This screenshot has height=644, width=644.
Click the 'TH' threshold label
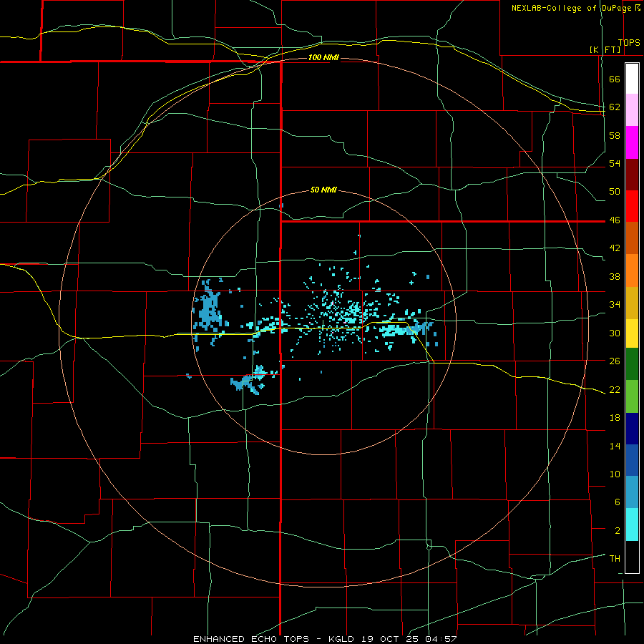615,559
